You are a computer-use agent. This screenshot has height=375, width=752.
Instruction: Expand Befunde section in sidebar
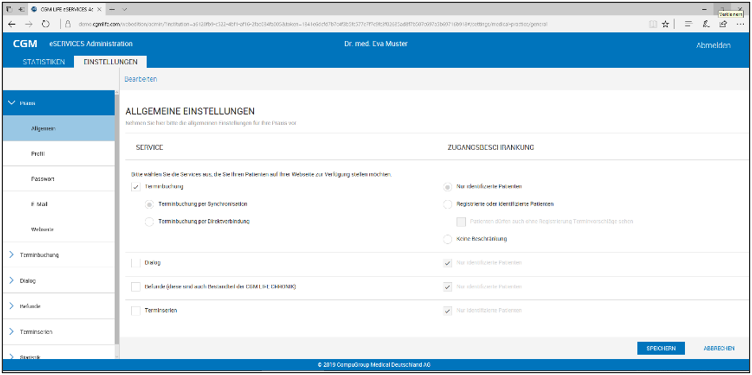tap(59, 306)
